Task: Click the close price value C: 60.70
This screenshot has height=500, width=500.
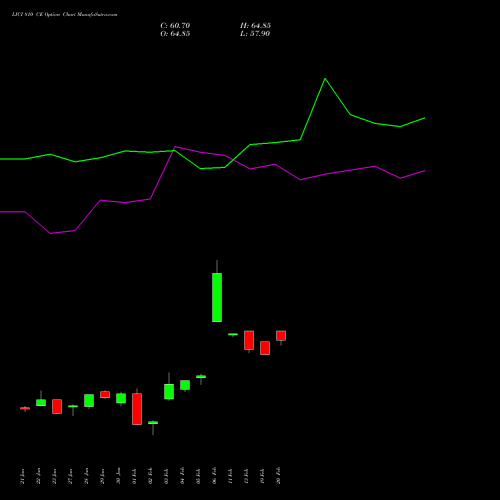Action: (x=175, y=26)
